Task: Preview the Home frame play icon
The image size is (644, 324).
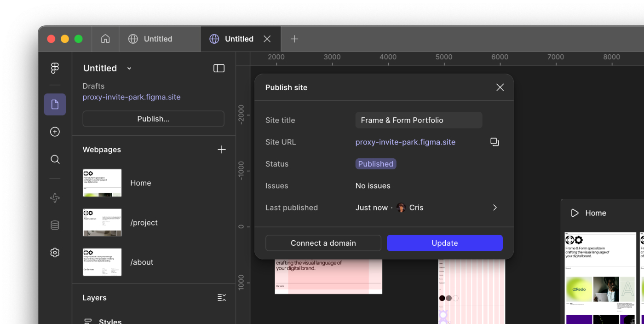Action: pyautogui.click(x=575, y=213)
